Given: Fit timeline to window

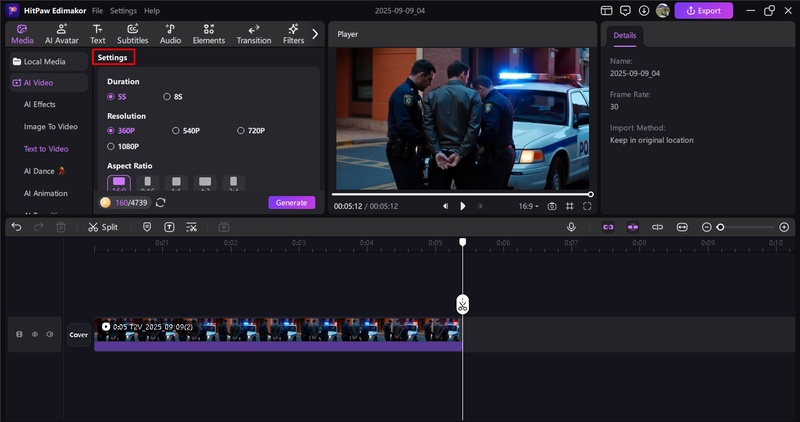Looking at the screenshot, I should pos(682,227).
